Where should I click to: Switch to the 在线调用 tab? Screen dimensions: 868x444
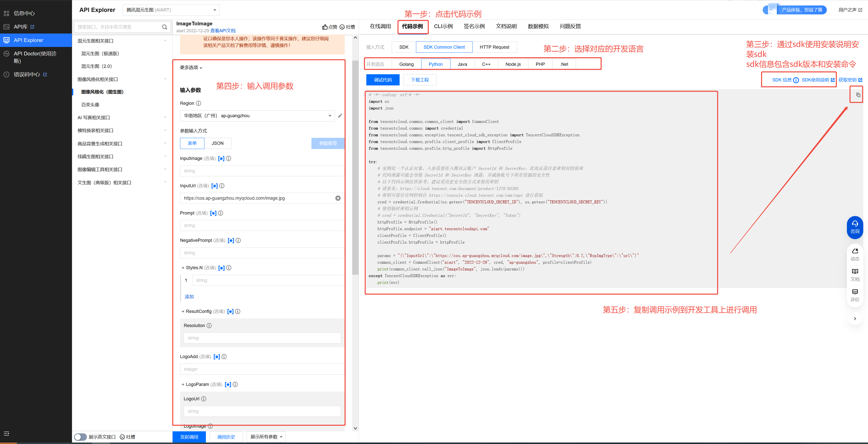point(380,26)
